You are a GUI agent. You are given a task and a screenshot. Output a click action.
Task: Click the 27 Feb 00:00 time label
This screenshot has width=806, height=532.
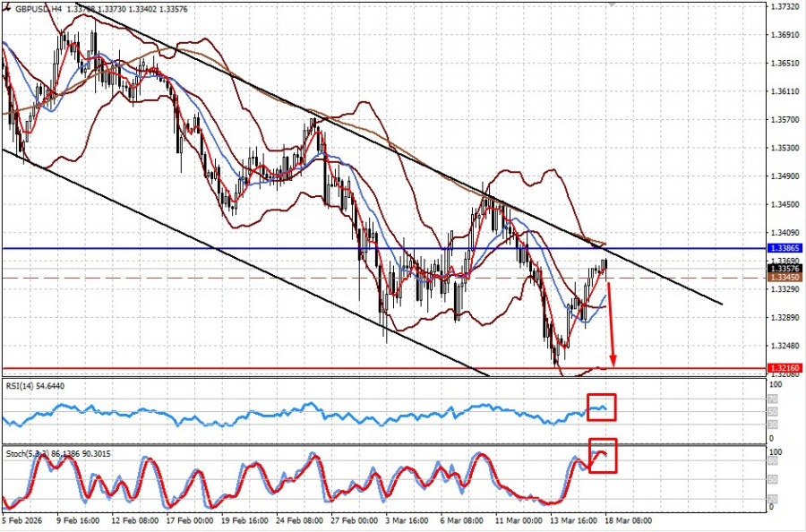point(353,520)
